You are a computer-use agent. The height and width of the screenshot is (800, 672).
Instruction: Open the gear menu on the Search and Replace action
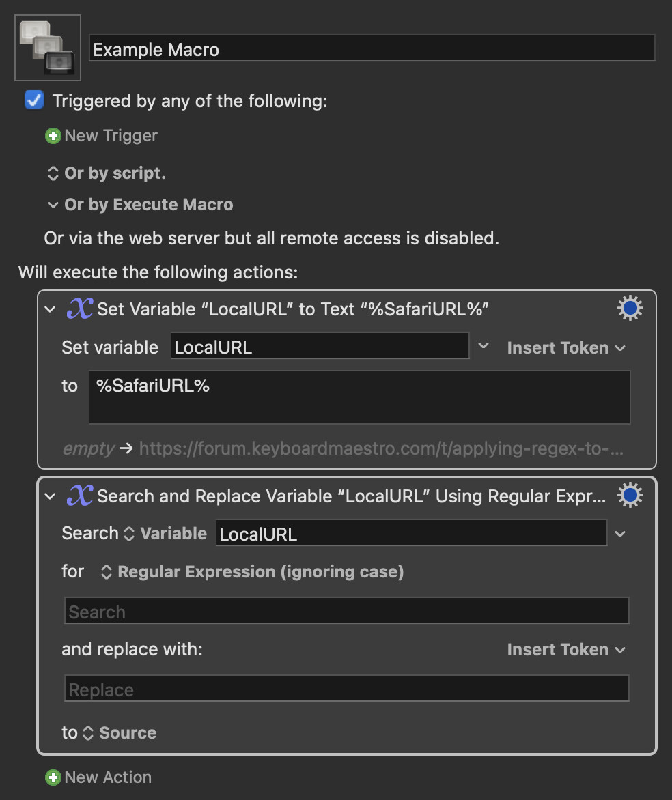coord(629,495)
